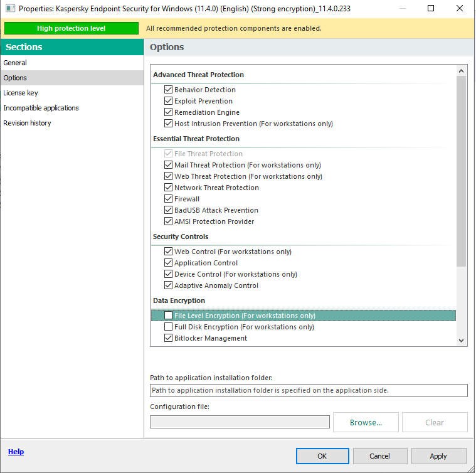
Task: Click the Bitlocker Management label
Action: point(211,338)
